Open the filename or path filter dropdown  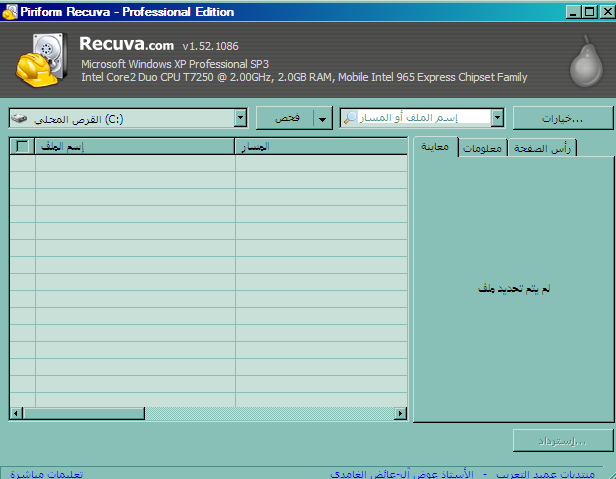(498, 118)
